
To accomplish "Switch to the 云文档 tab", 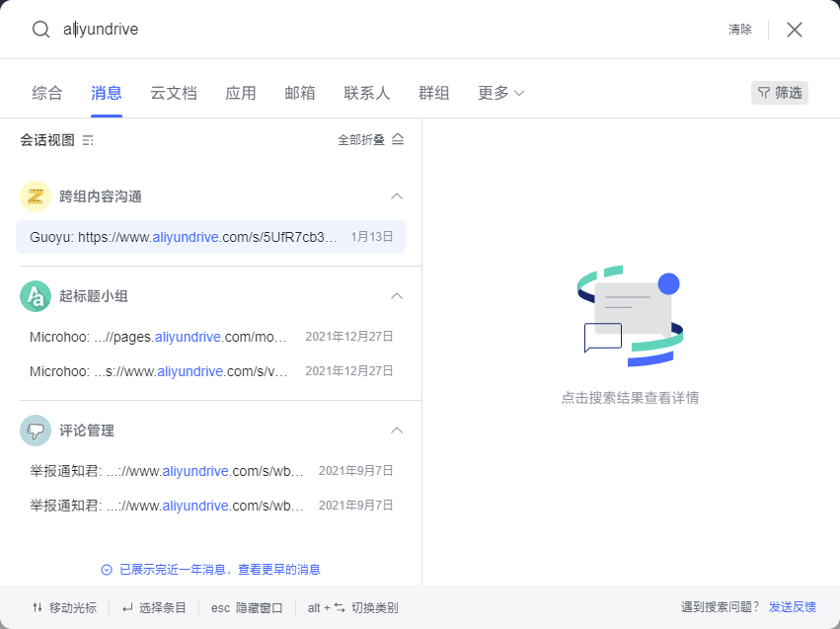I will (173, 93).
